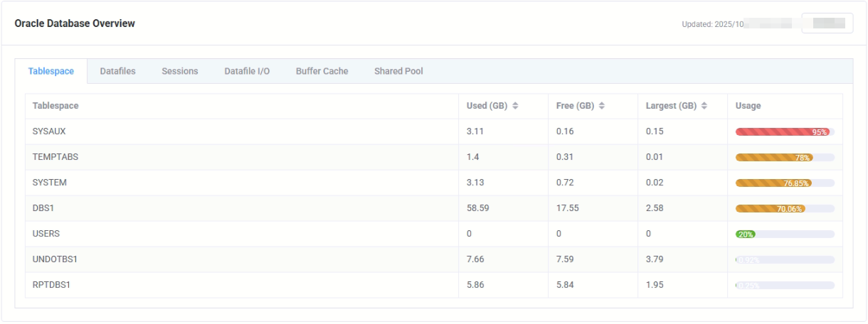The image size is (868, 324).
Task: Switch to the Datafile I/O tab
Action: 247,71
